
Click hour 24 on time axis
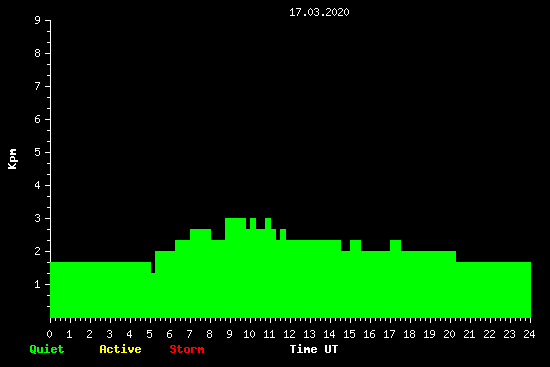[529, 334]
